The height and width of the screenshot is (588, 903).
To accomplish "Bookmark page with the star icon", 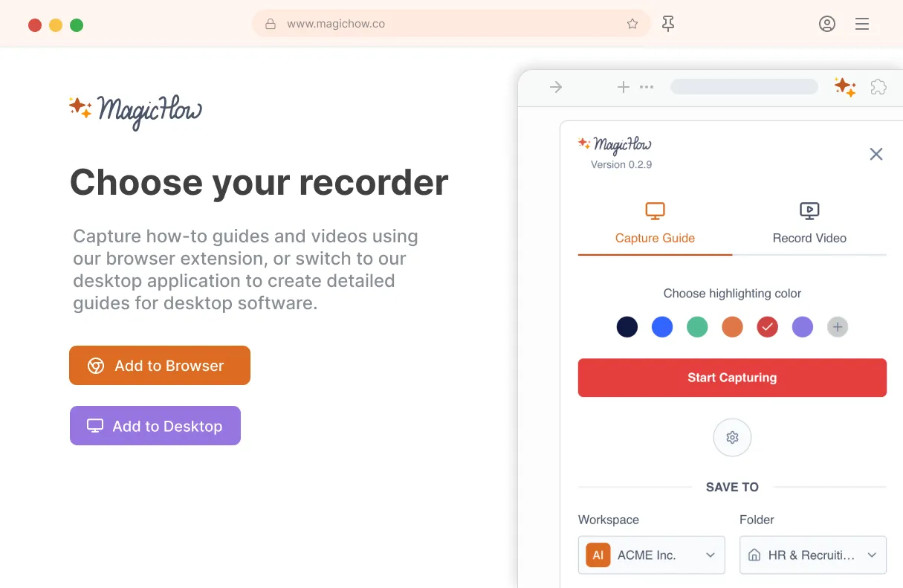I will pyautogui.click(x=632, y=24).
